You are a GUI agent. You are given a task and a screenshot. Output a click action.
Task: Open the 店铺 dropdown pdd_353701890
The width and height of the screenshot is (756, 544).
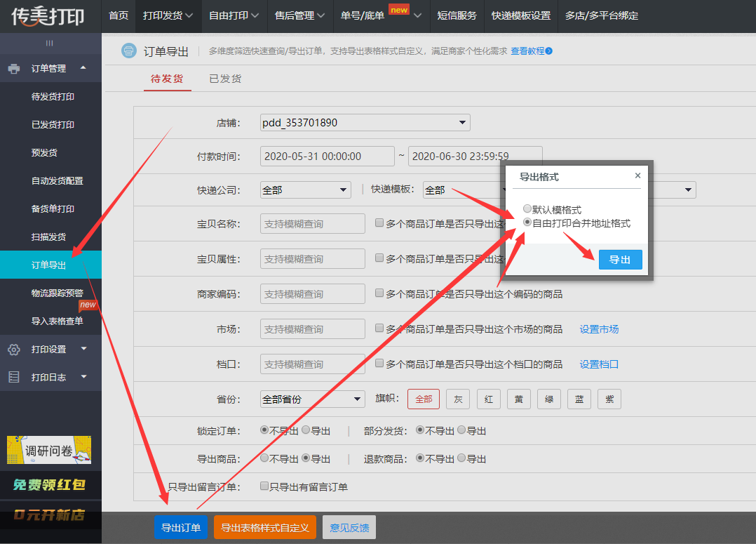tap(365, 123)
